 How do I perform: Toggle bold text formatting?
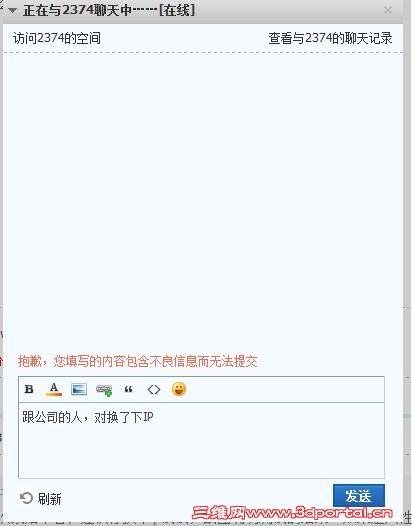[29, 389]
